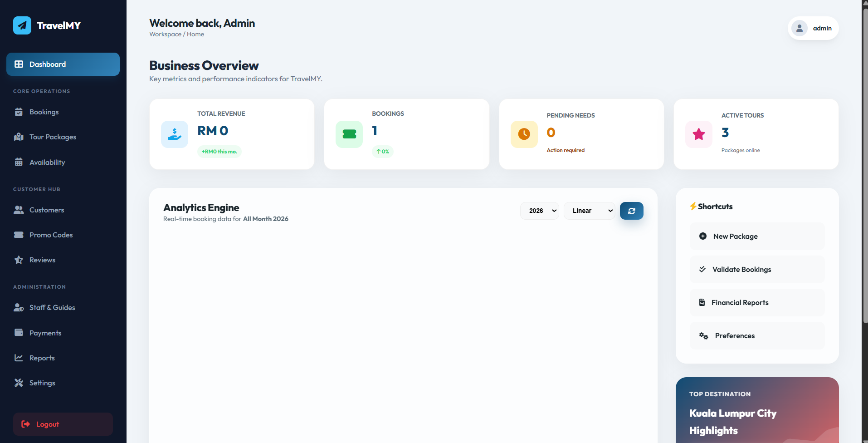Click the admin user avatar icon
Viewport: 868px width, 443px height.
(x=800, y=28)
